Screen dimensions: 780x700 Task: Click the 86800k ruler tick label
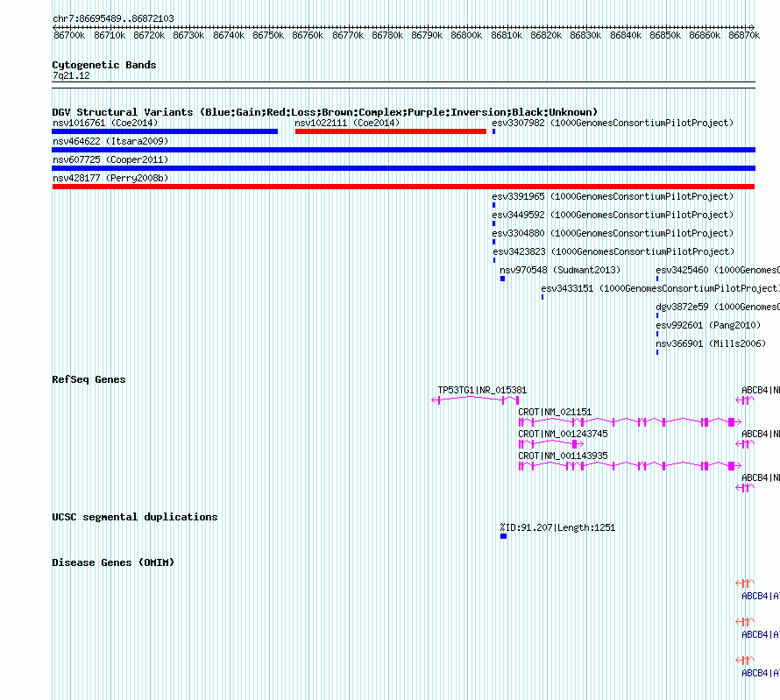[x=466, y=35]
